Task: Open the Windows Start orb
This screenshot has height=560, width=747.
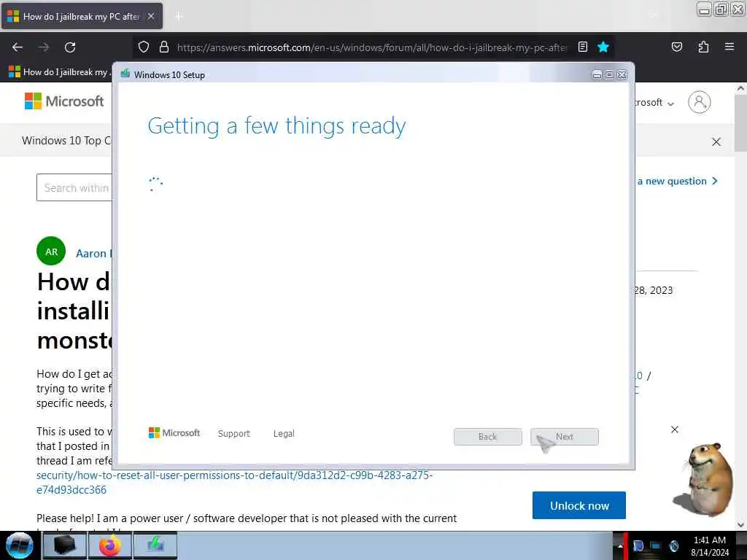Action: coord(20,545)
